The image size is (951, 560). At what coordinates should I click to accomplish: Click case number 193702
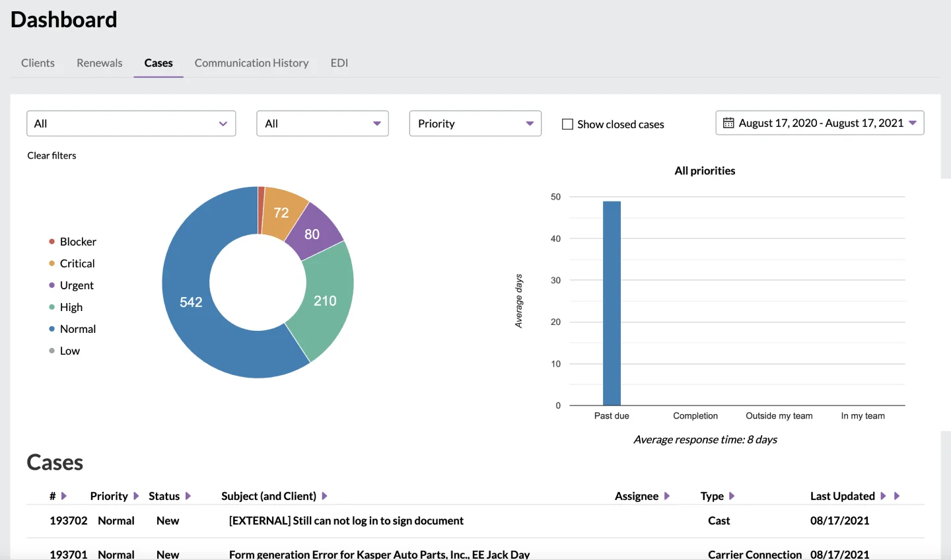(69, 520)
